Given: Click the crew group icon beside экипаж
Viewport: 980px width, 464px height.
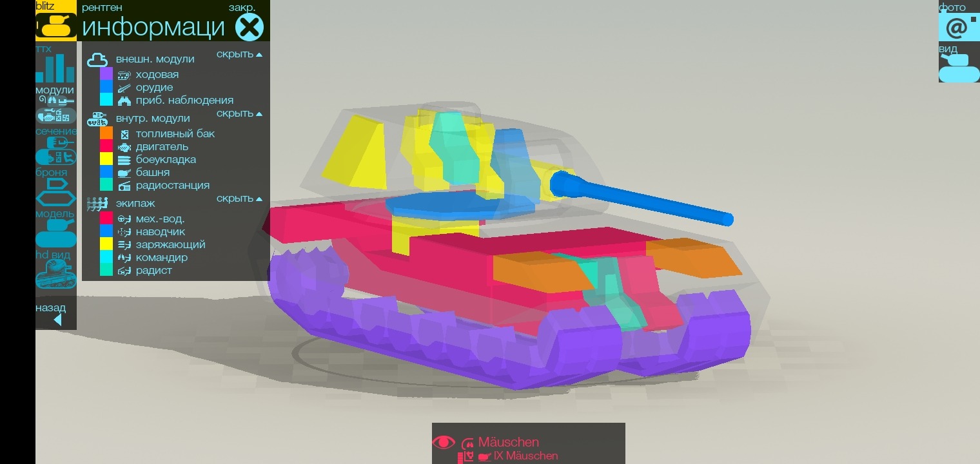Looking at the screenshot, I should coord(97,204).
